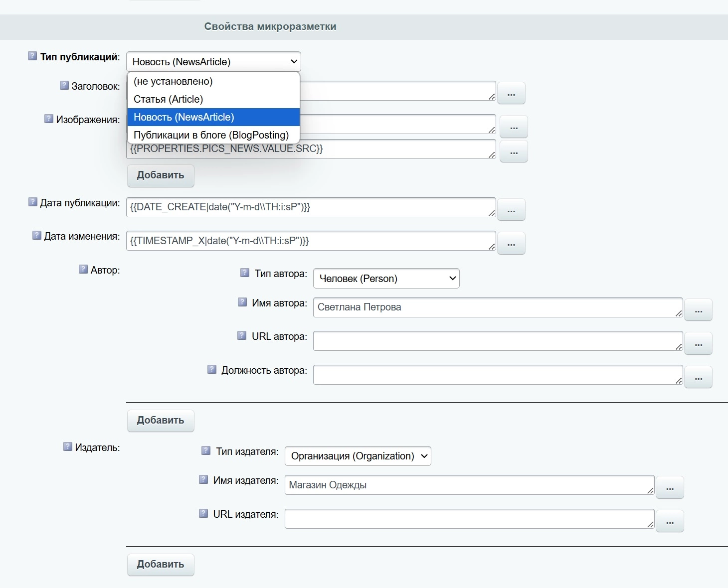Click help icon beside Имя автора
Image resolution: width=728 pixels, height=588 pixels.
(242, 302)
